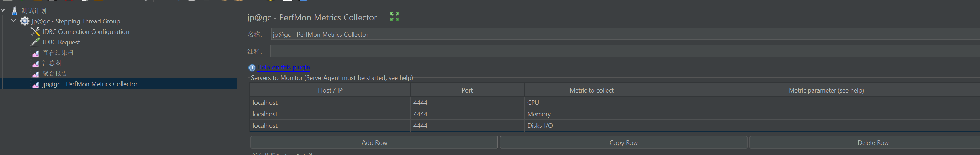The height and width of the screenshot is (155, 980).
Task: Click metric parameter cell in Disks I/O row
Action: click(x=820, y=125)
